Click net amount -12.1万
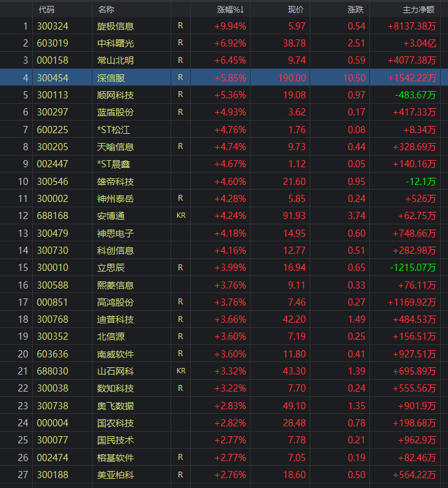The height and width of the screenshot is (488, 448). click(420, 182)
